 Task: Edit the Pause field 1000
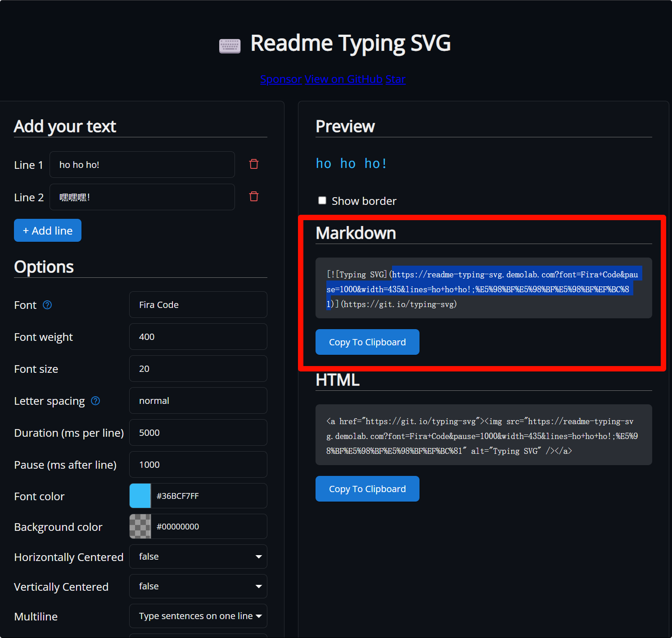[198, 465]
